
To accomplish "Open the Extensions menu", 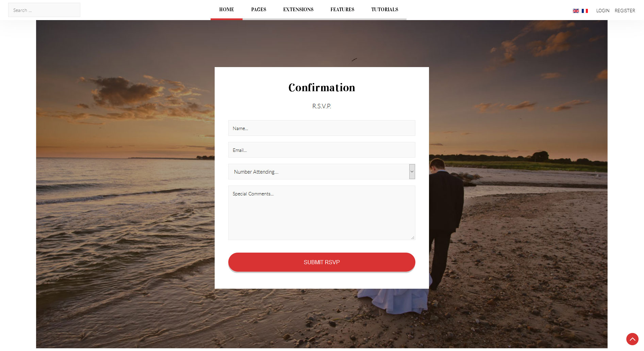I will [298, 10].
